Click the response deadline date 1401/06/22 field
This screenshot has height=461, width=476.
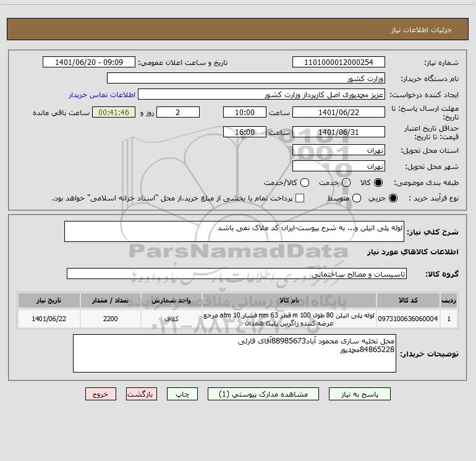pos(339,113)
